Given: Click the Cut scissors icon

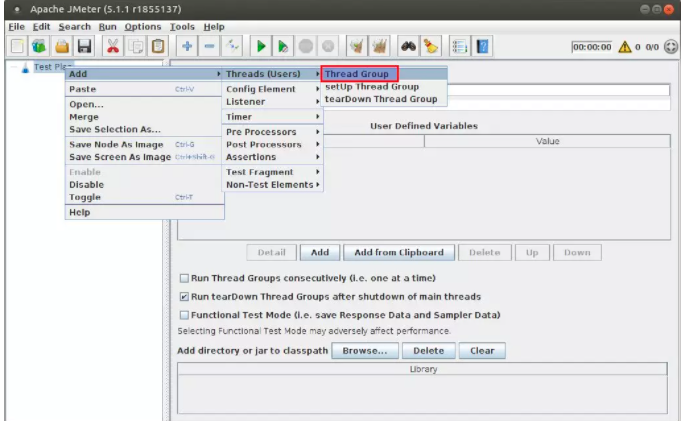Looking at the screenshot, I should (113, 46).
